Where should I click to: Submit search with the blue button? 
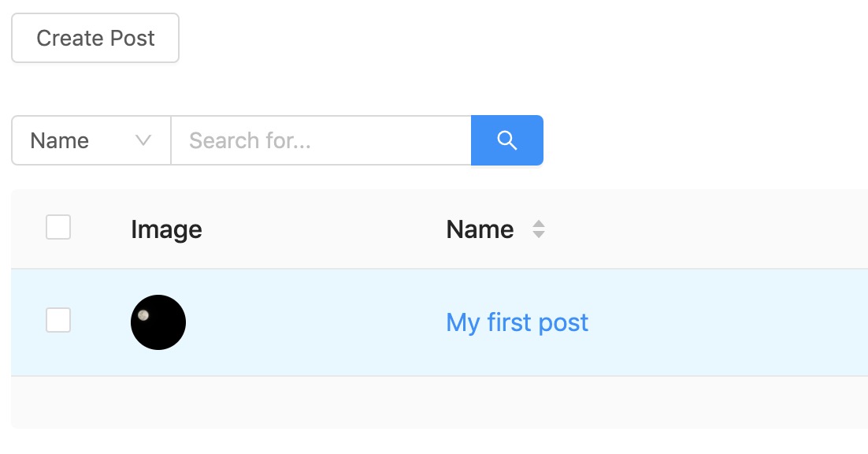point(507,140)
